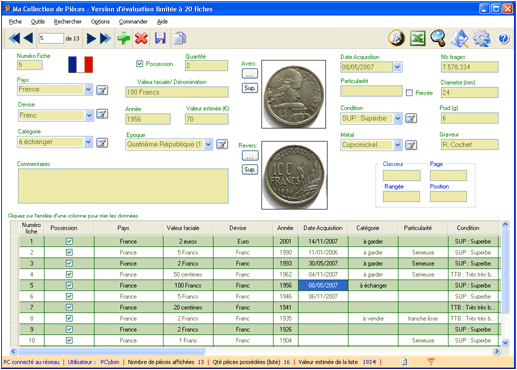The height and width of the screenshot is (370, 517).
Task: Open the Outils menu
Action: click(x=38, y=22)
